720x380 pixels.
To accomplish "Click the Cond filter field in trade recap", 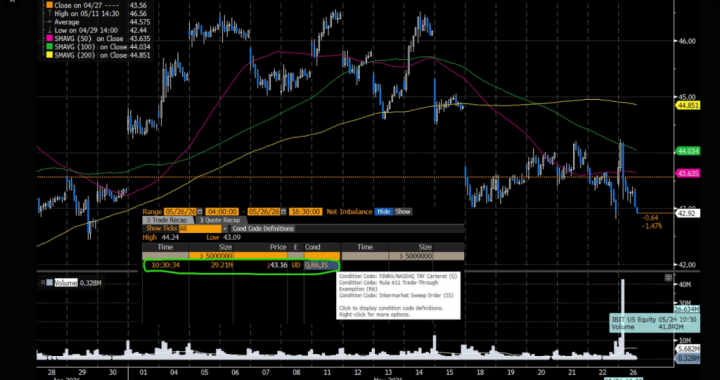I will pyautogui.click(x=321, y=256).
